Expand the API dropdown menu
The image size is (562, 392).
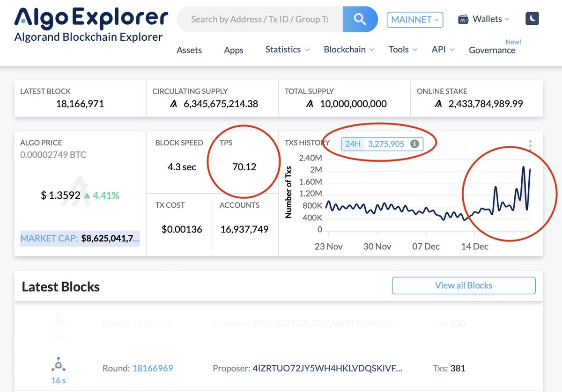click(443, 49)
